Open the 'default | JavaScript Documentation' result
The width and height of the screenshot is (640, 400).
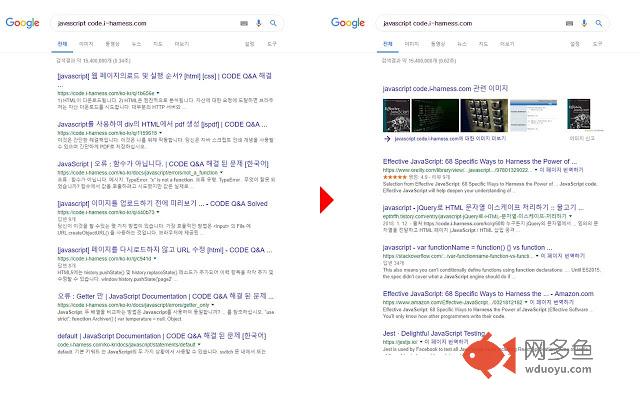pos(162,336)
